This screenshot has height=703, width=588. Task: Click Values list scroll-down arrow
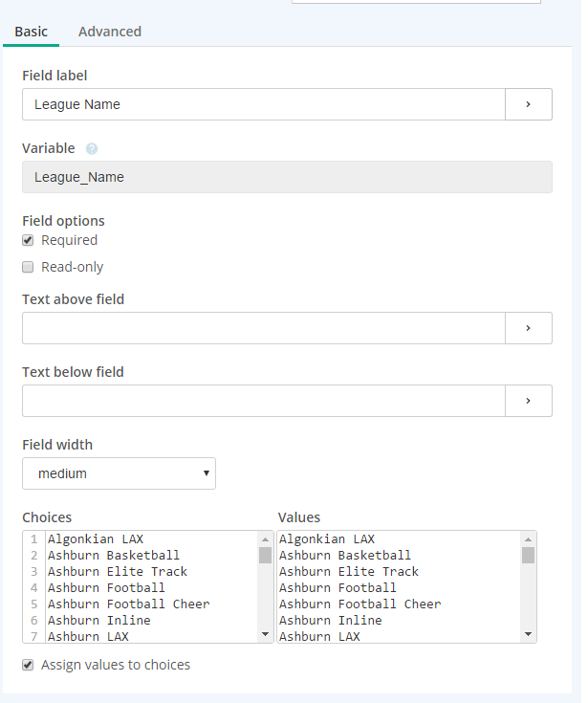point(529,635)
